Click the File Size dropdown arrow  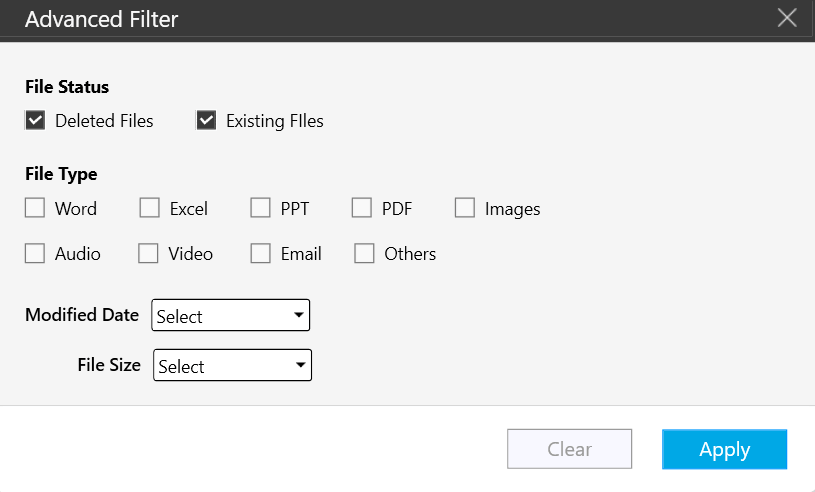(x=300, y=365)
